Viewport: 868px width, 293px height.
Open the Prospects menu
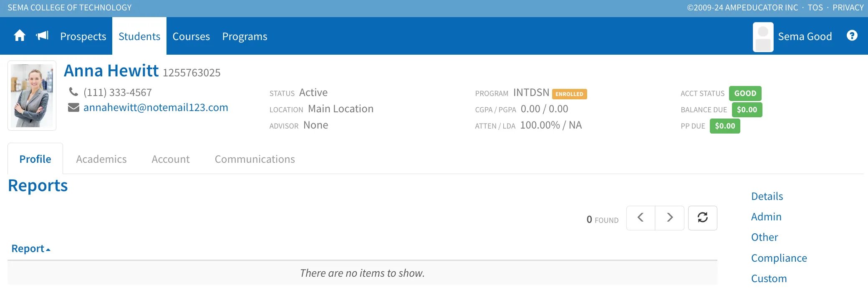tap(83, 36)
